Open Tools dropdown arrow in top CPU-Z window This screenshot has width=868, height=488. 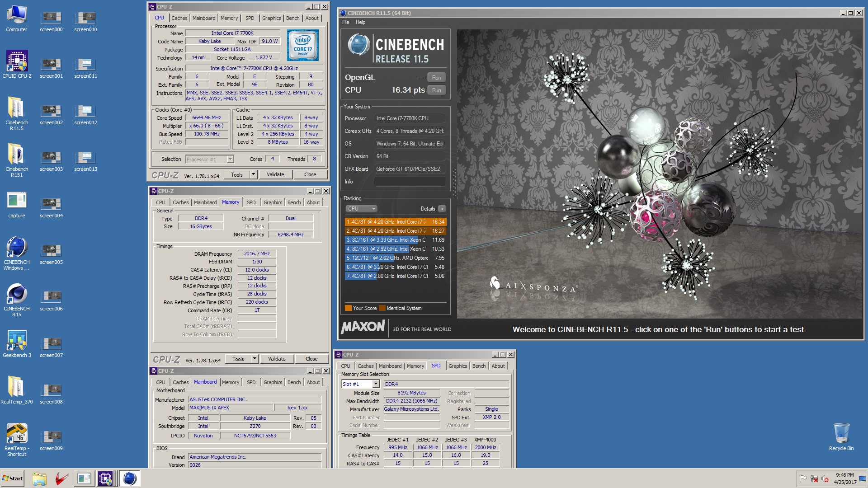point(253,174)
